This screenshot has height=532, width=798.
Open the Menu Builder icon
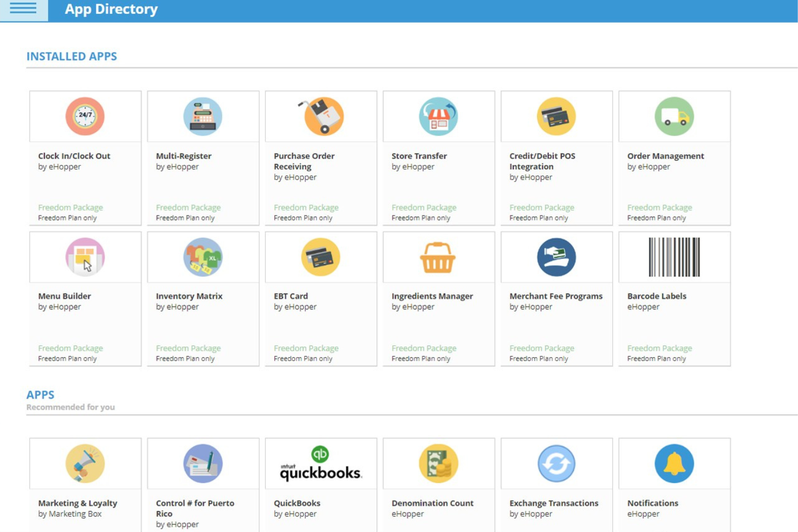(84, 257)
